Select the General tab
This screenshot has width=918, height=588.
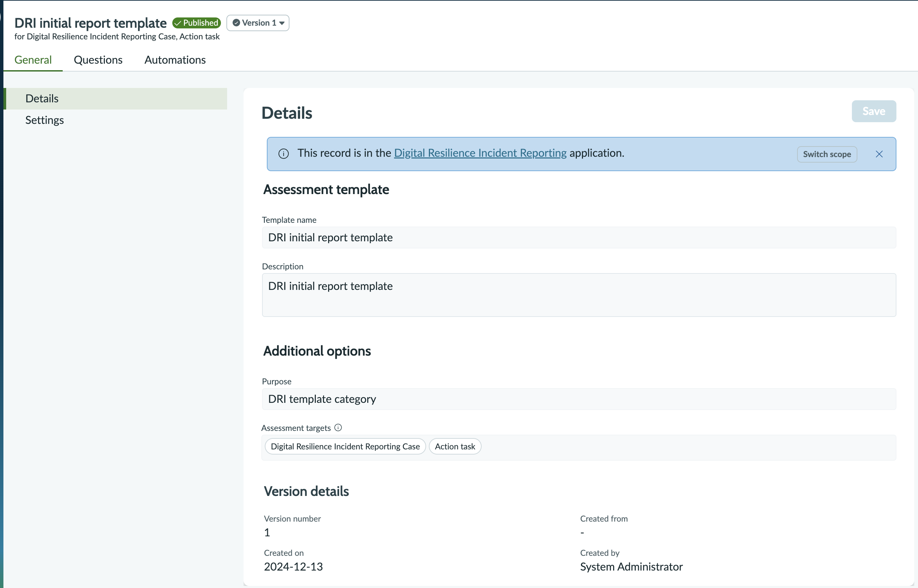(33, 60)
